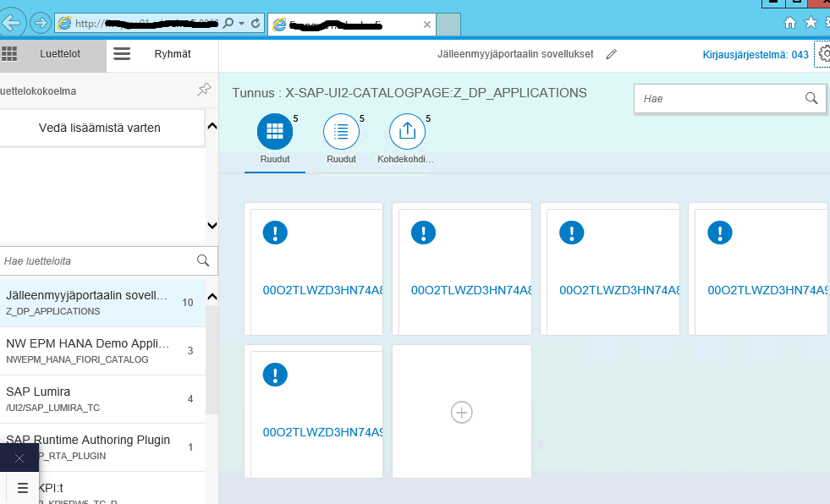Select the SAP Lumira catalog
830x504 pixels.
[102, 399]
